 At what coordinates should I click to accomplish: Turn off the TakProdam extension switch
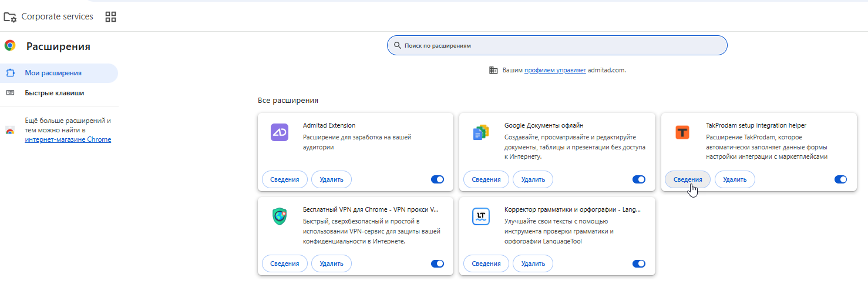click(x=840, y=179)
